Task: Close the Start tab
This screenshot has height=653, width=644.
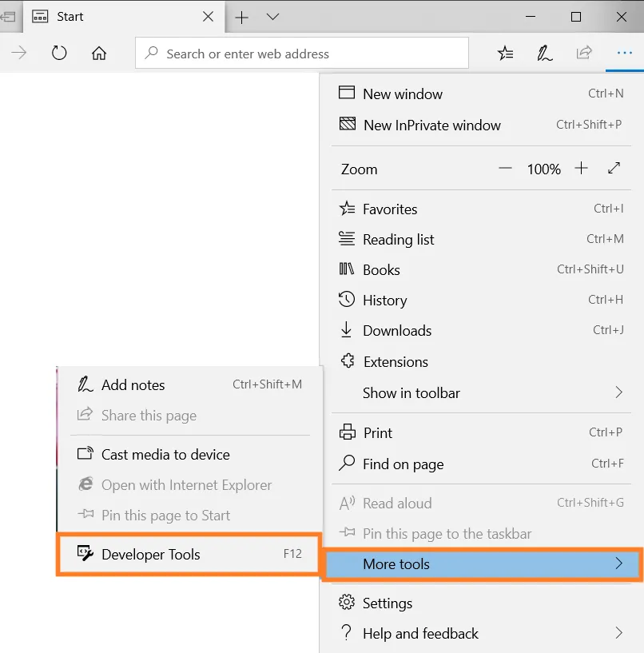Action: [208, 17]
